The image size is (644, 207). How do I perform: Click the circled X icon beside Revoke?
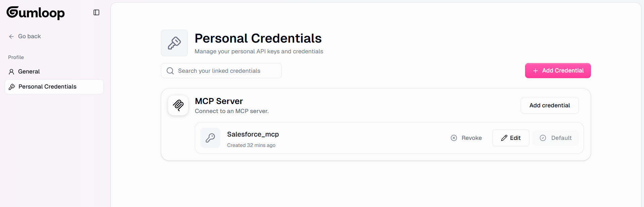point(454,138)
